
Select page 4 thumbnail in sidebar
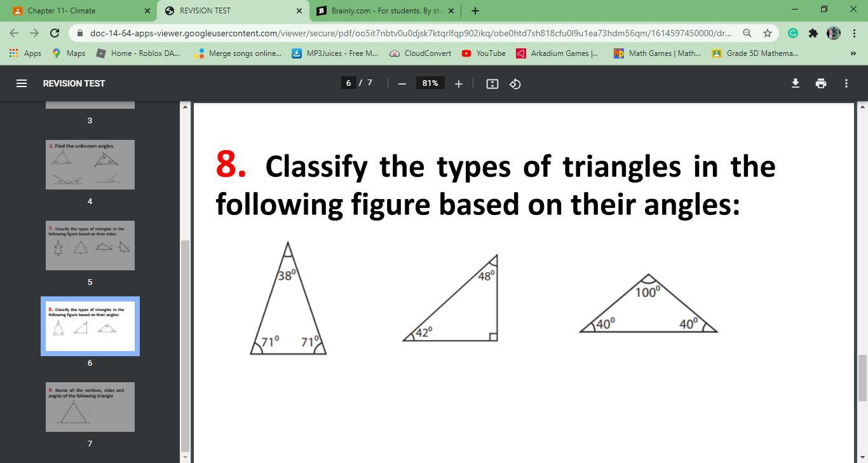(x=90, y=165)
